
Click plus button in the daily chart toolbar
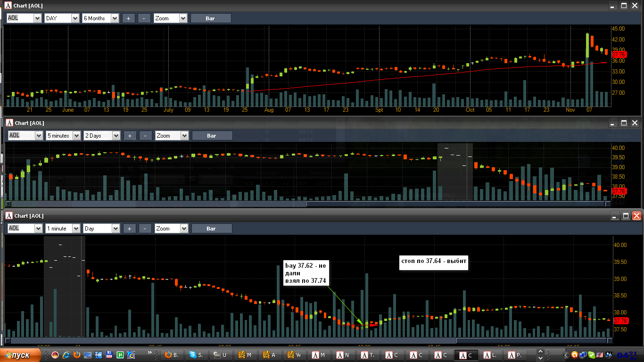129,18
